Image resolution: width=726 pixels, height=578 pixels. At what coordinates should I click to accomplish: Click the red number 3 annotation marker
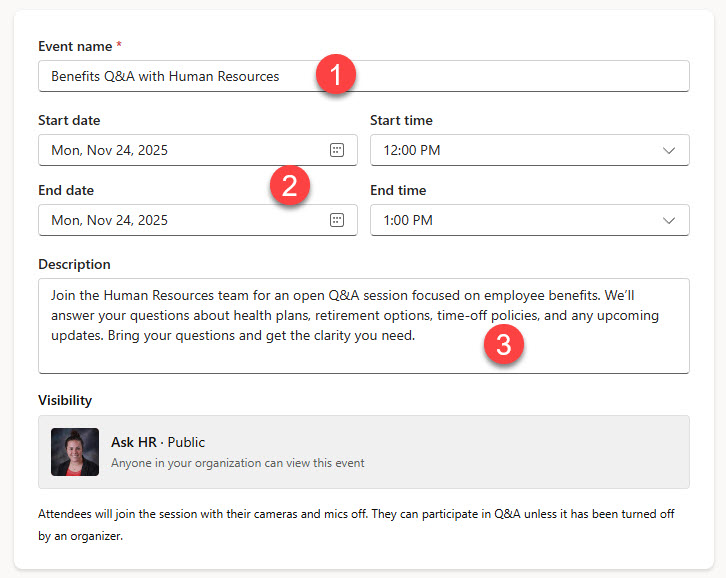point(504,346)
